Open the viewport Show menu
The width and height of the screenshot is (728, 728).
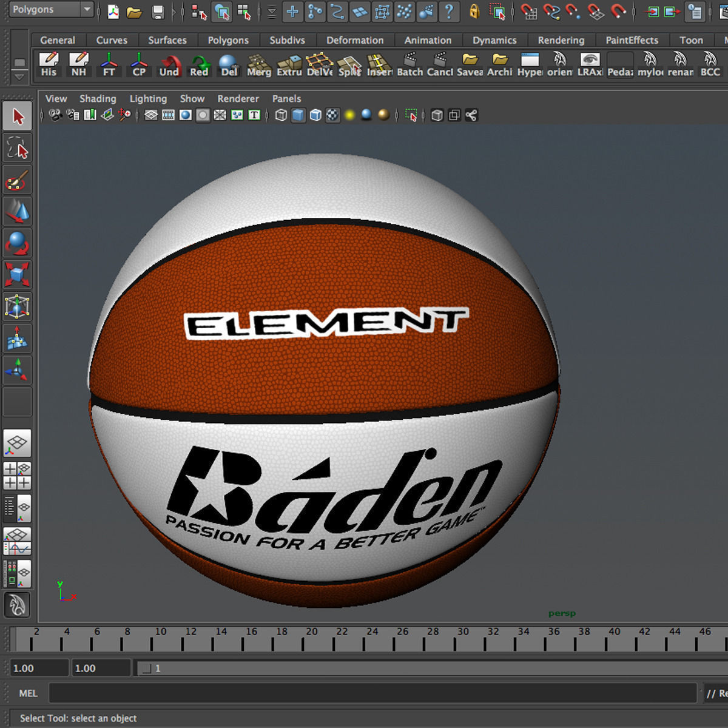192,98
